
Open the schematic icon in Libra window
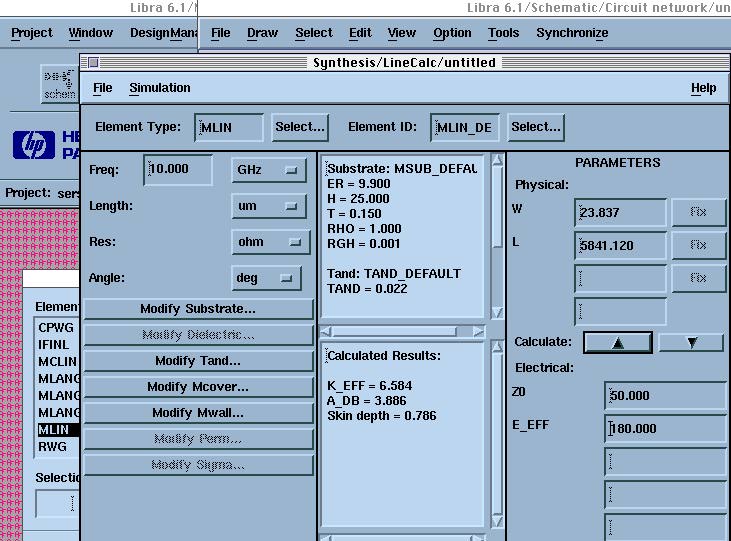pos(60,84)
